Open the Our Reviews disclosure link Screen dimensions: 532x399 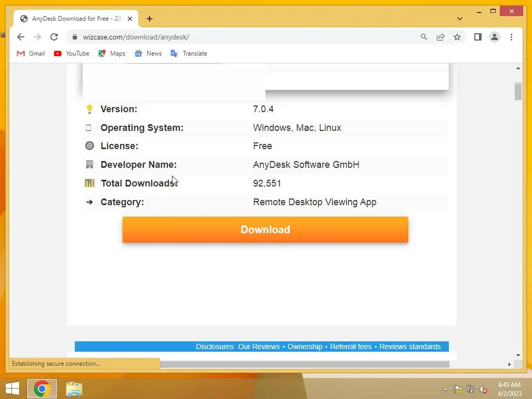pyautogui.click(x=259, y=347)
